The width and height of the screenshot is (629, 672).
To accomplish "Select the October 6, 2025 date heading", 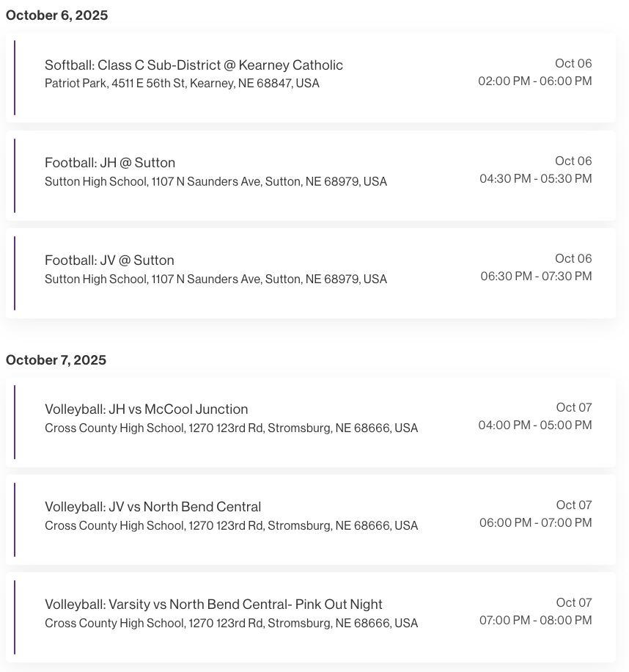I will coord(57,15).
